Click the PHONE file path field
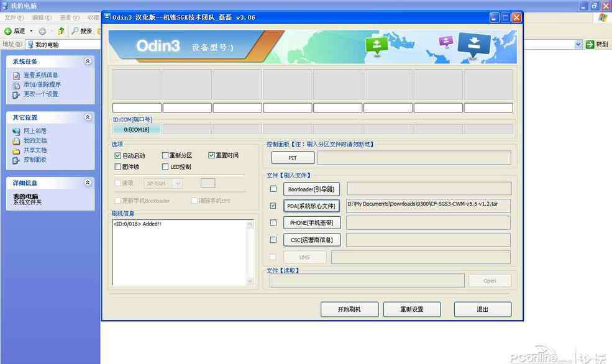 [x=428, y=223]
